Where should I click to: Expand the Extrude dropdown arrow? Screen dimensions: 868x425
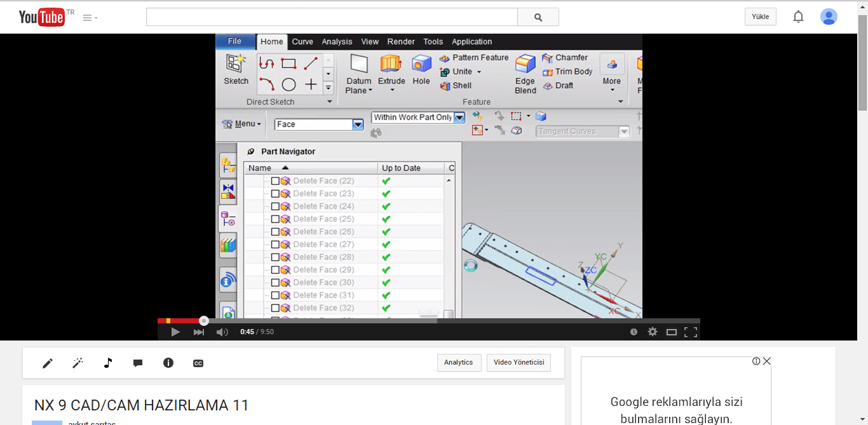(391, 91)
